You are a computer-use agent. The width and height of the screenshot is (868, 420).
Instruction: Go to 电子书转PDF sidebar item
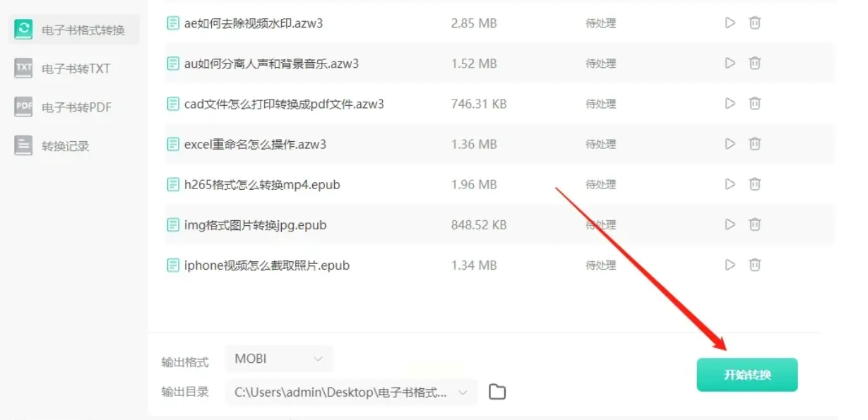[74, 107]
